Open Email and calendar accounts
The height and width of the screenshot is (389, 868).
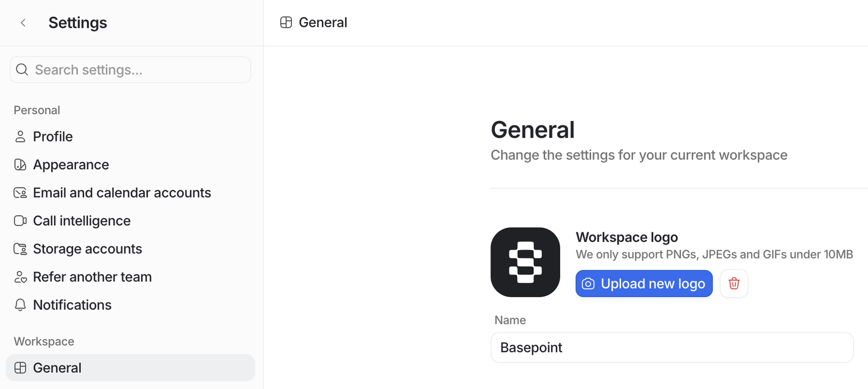pos(122,193)
